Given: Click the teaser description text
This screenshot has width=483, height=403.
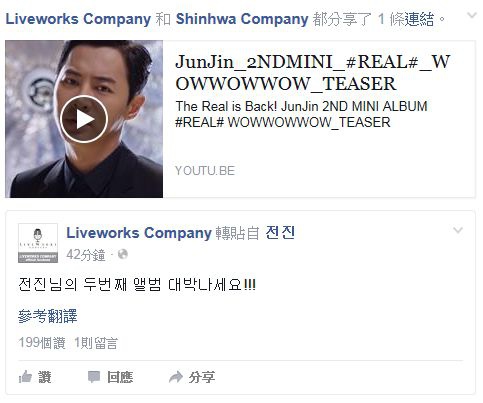Looking at the screenshot, I should (301, 114).
